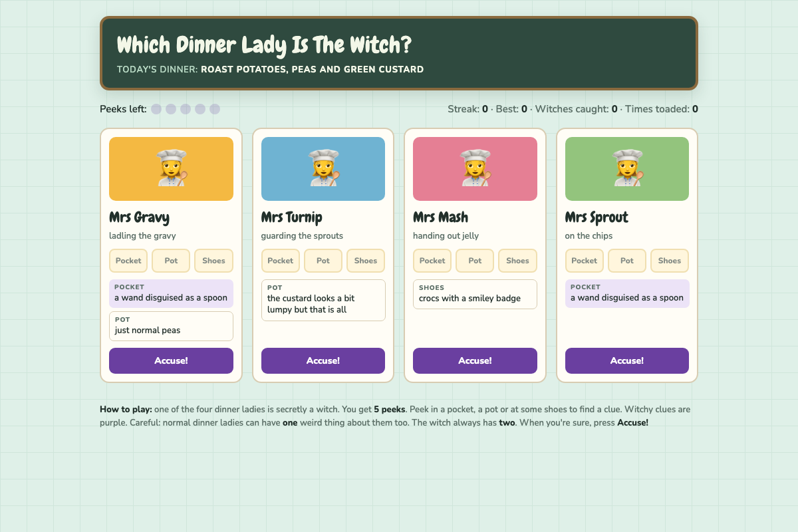798x532 pixels.
Task: Click the 'Mrs Turnip' name heading
Action: pyautogui.click(x=292, y=217)
